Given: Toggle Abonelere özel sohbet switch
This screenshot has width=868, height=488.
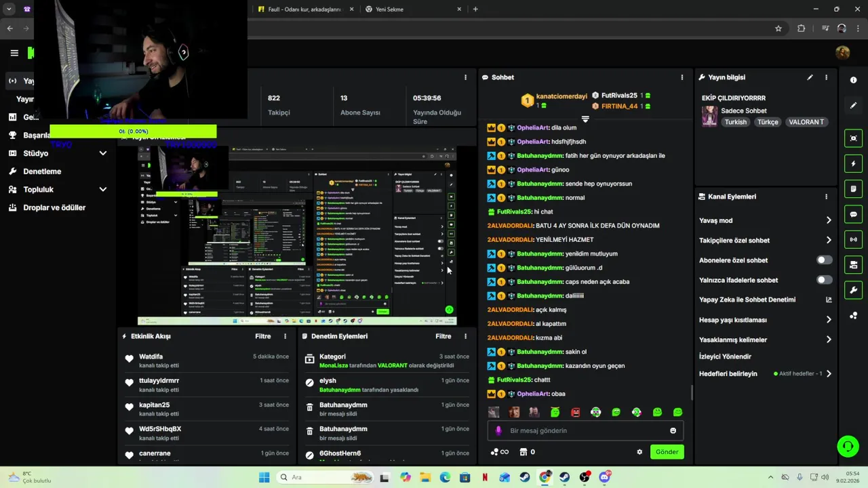Looking at the screenshot, I should pos(824,260).
